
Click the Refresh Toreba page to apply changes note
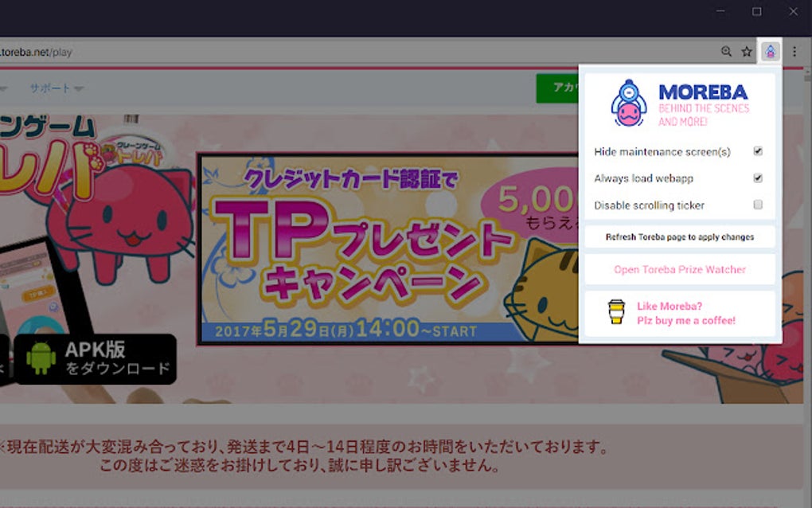pyautogui.click(x=679, y=237)
